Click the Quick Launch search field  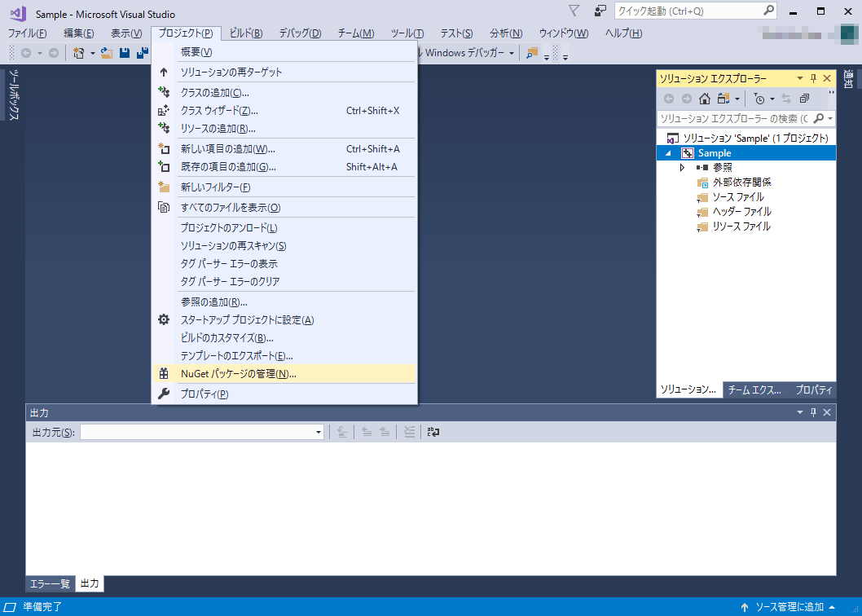click(688, 11)
